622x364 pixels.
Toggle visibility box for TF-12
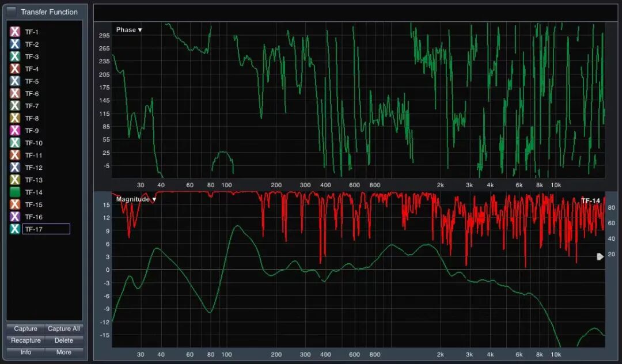14,167
